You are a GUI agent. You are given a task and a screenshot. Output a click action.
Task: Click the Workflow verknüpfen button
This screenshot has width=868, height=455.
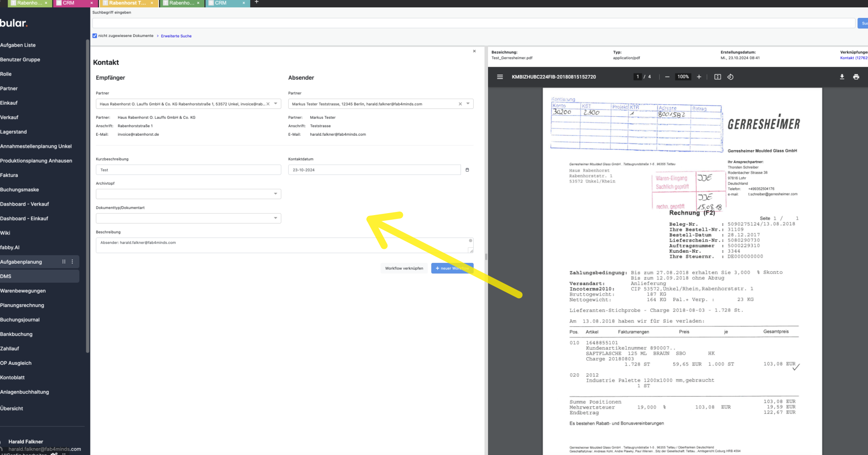point(404,268)
